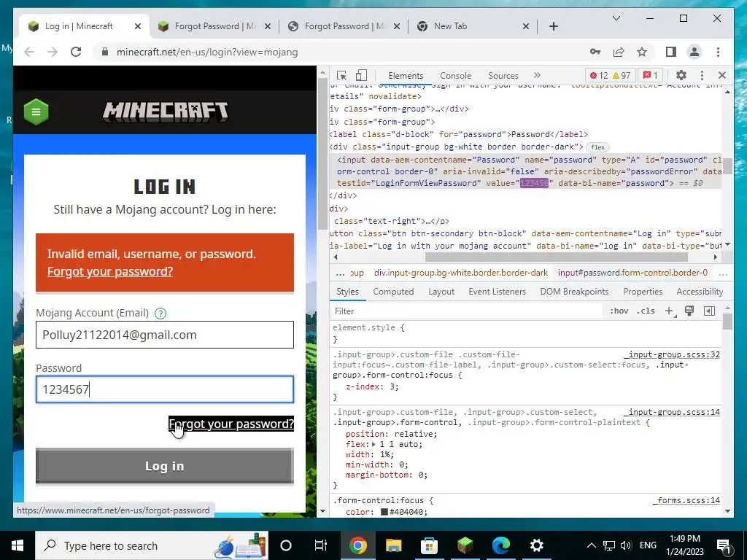Open Windows Start menu
Image resolution: width=747 pixels, height=560 pixels.
point(18,545)
